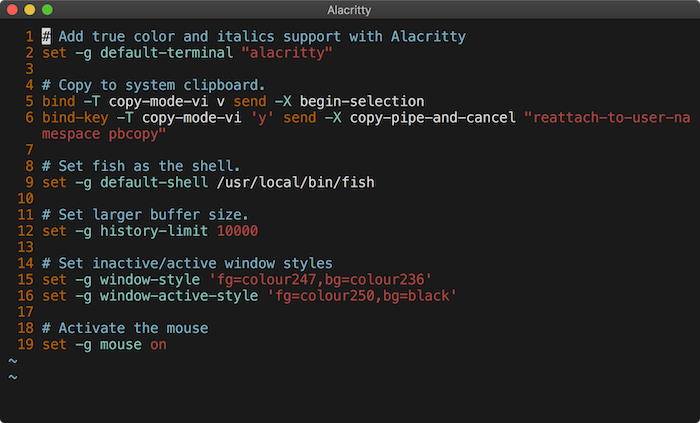Click the word "on" on line 19
The image size is (700, 423).
point(158,344)
